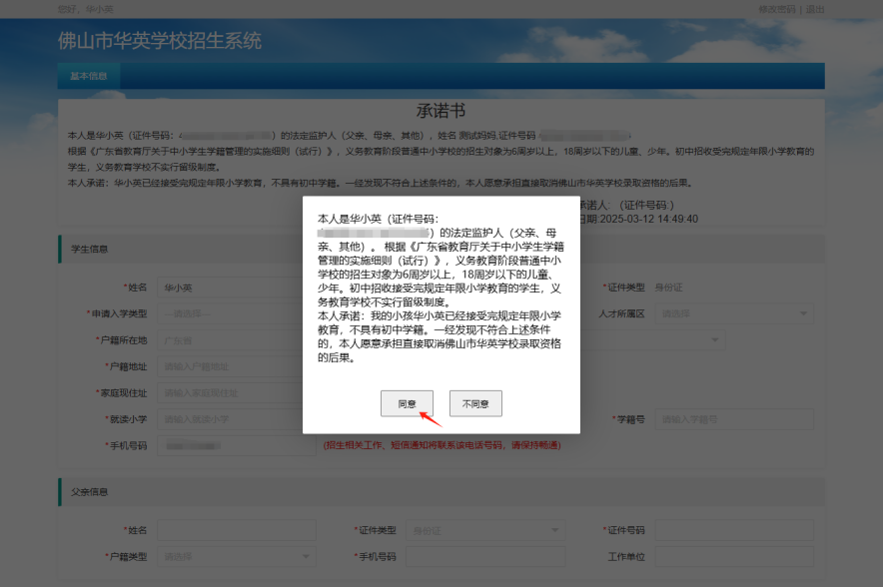Click the student 姓名 input field
The width and height of the screenshot is (883, 588).
tap(231, 288)
